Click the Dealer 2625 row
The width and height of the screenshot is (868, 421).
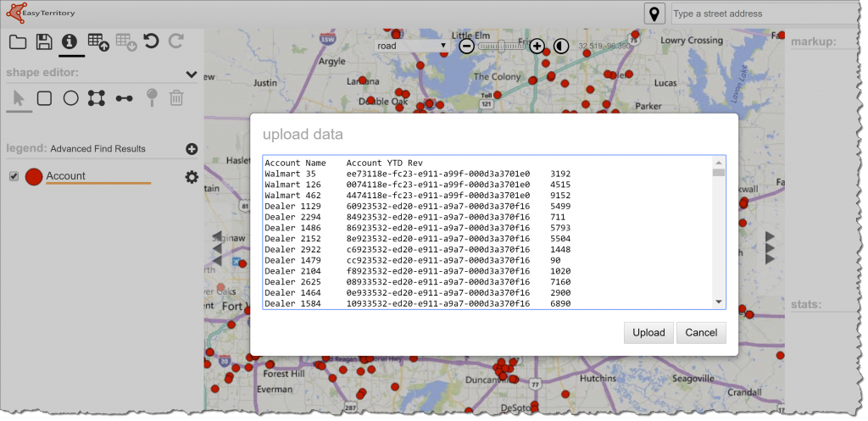(x=417, y=281)
